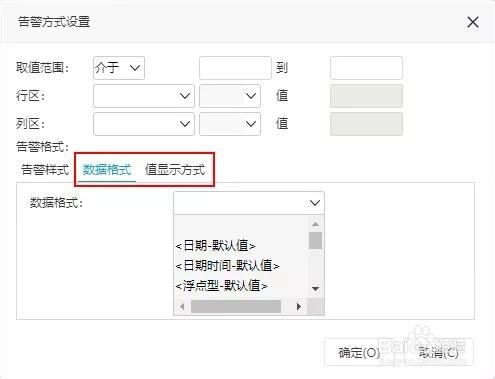495x379 pixels.
Task: Open the 取值范围 介于 dropdown
Action: pos(119,68)
